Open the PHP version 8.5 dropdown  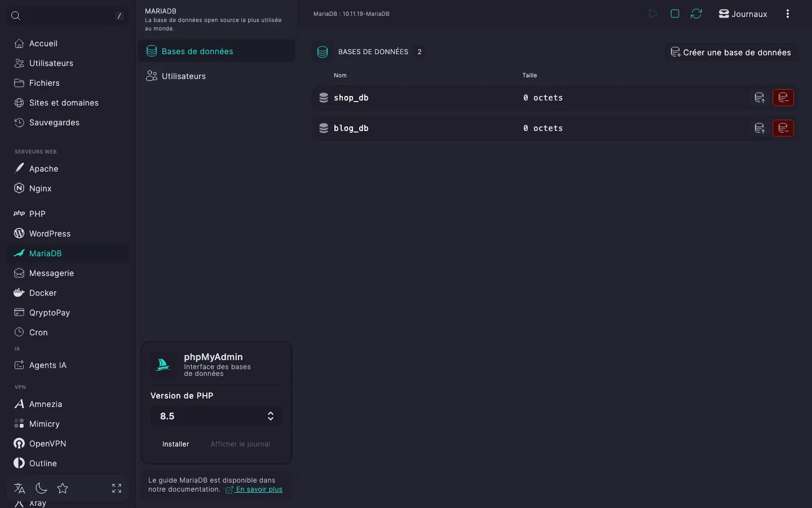point(217,416)
